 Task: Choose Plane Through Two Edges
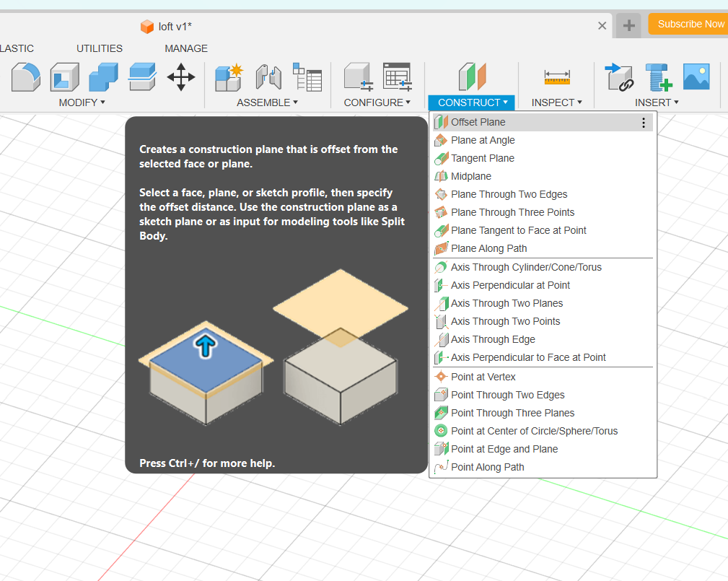543,194
